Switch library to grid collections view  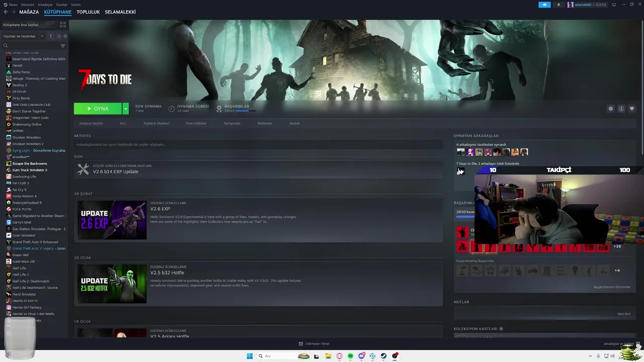63,24
